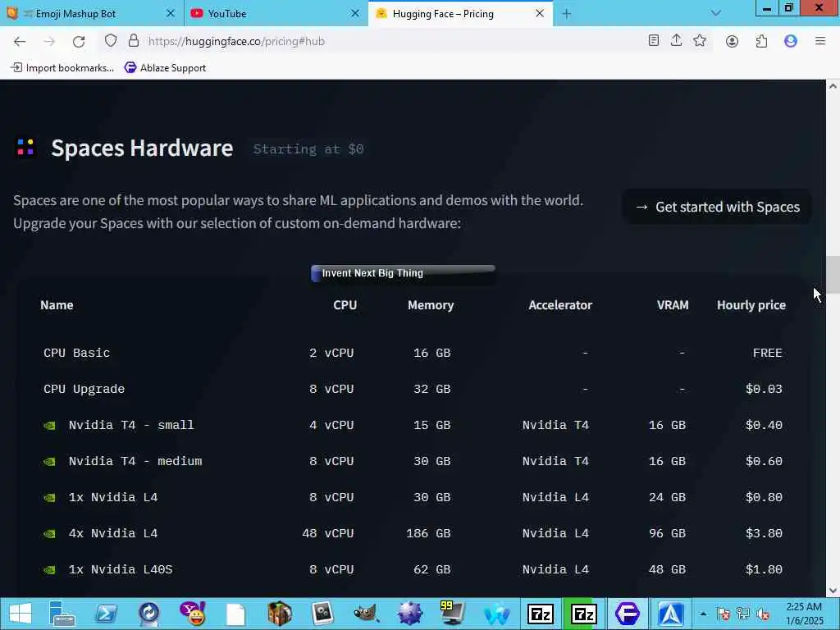Screen dimensions: 840x630
Task: Open first 7-Zip taskbar icon
Action: [540, 614]
